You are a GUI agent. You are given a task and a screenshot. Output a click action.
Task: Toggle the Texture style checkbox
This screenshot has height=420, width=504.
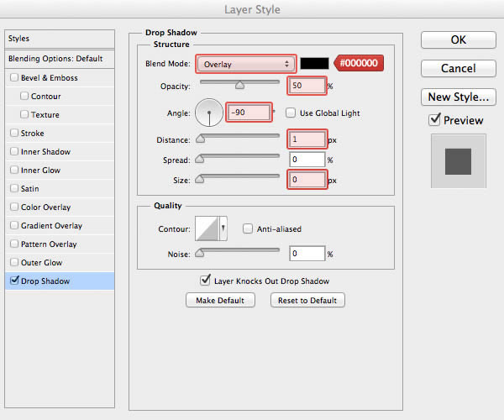pos(24,114)
